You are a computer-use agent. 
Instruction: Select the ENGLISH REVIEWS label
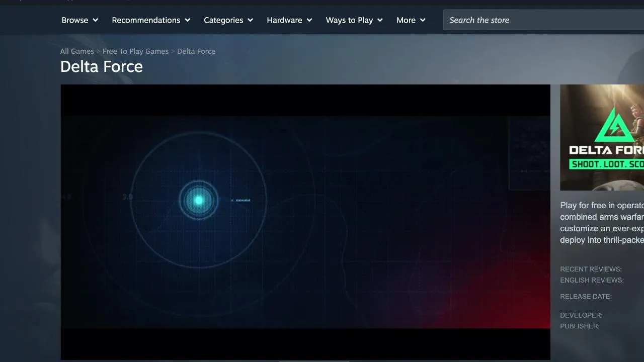pyautogui.click(x=592, y=280)
